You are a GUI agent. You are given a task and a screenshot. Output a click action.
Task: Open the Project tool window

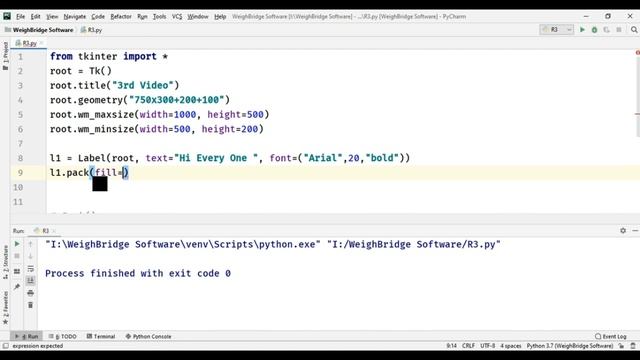point(5,55)
